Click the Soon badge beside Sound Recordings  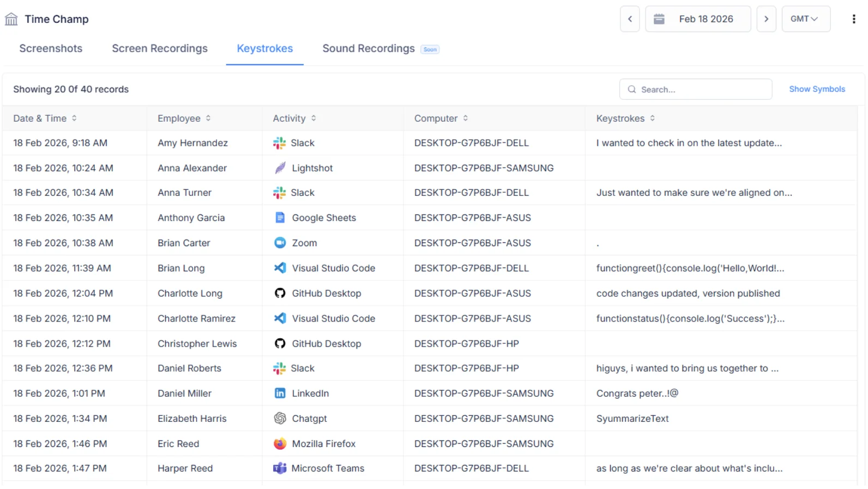(x=430, y=50)
